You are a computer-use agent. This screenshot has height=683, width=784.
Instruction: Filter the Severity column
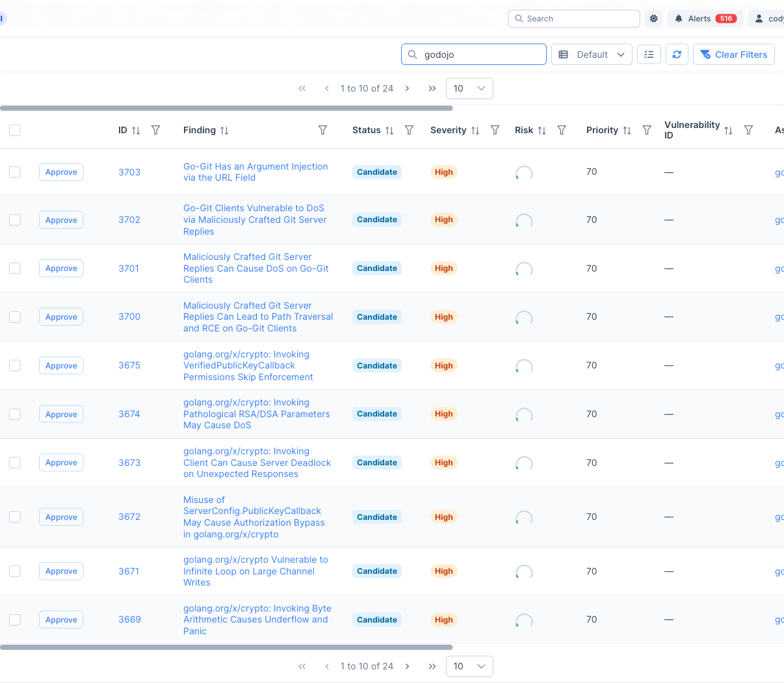pos(495,130)
